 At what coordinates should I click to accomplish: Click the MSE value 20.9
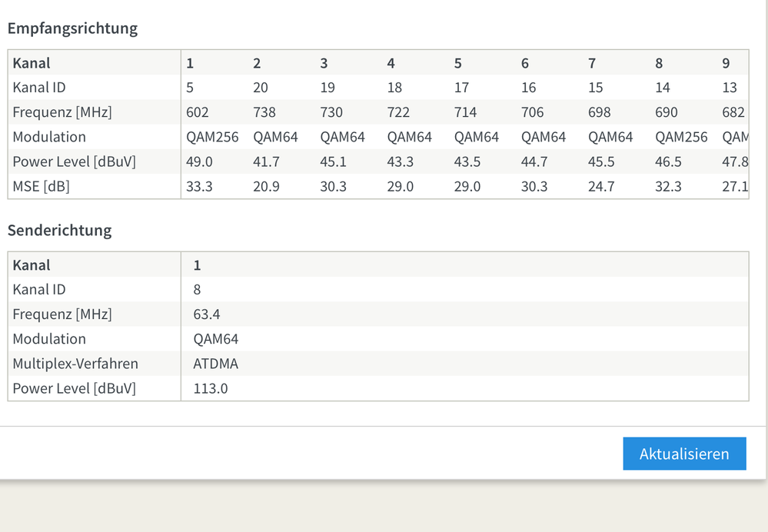(266, 186)
